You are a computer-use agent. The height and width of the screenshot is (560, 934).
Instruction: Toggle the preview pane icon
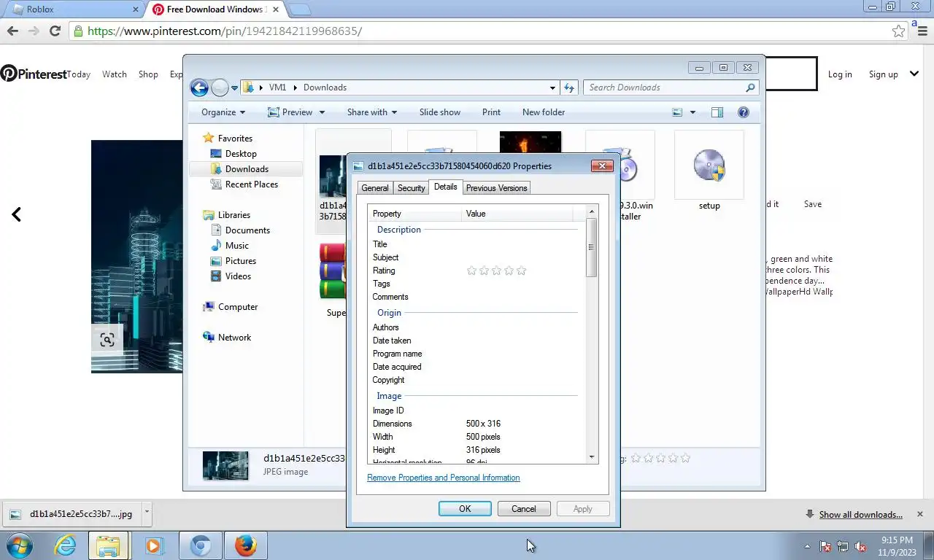[717, 112]
